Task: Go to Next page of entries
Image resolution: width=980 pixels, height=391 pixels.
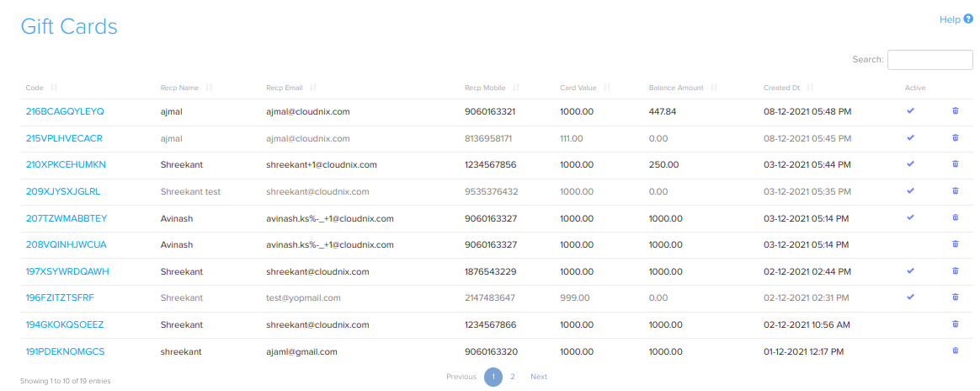Action: coord(539,377)
